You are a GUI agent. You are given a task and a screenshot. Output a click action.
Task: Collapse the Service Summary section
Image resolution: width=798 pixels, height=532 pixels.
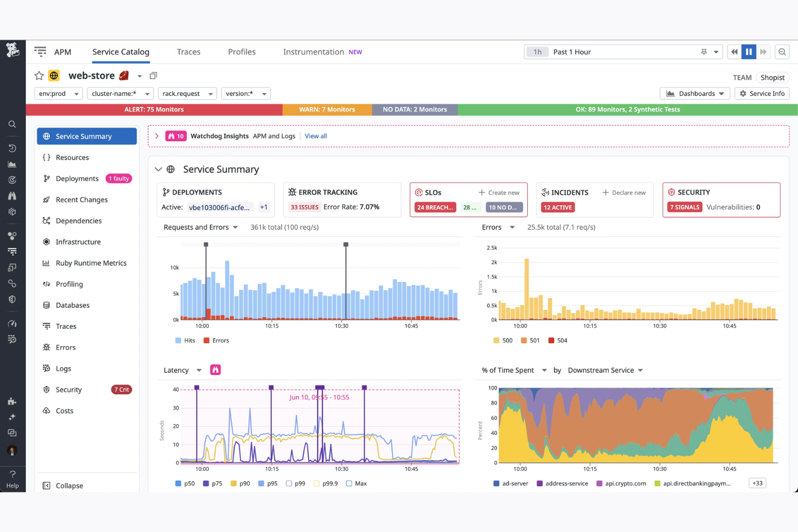(158, 169)
